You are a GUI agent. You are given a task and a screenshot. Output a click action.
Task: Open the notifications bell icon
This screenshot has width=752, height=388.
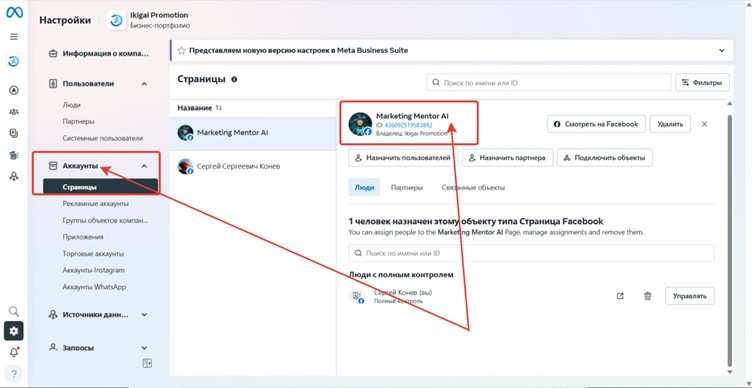[x=14, y=353]
